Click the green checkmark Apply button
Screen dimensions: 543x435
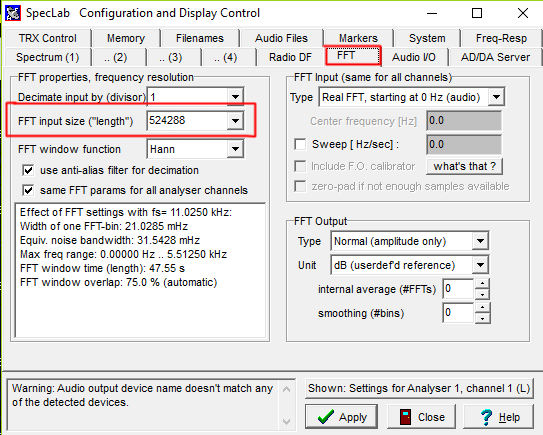point(341,417)
